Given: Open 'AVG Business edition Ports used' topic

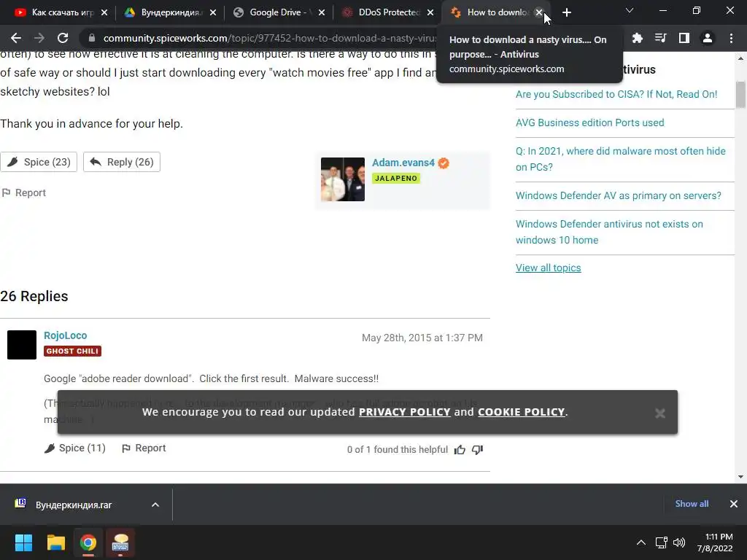Looking at the screenshot, I should [589, 122].
